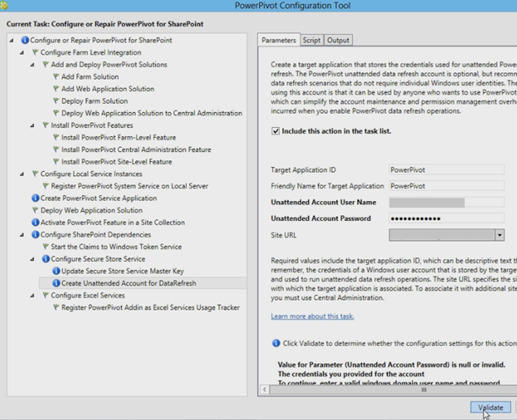517x420 pixels.
Task: Click the horizontal scrollbar left arrow
Action: (x=265, y=389)
